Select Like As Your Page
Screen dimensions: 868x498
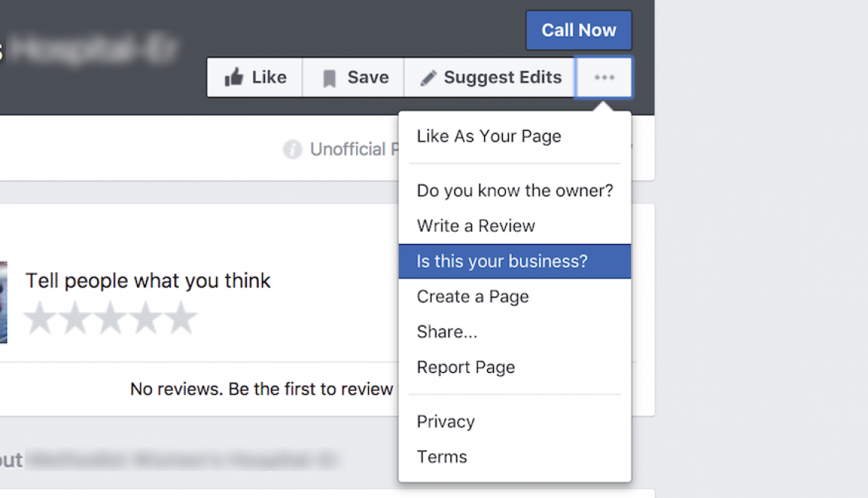pyautogui.click(x=514, y=136)
